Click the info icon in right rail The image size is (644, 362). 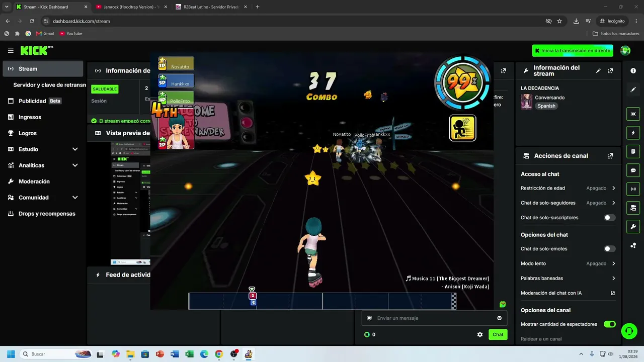633,71
